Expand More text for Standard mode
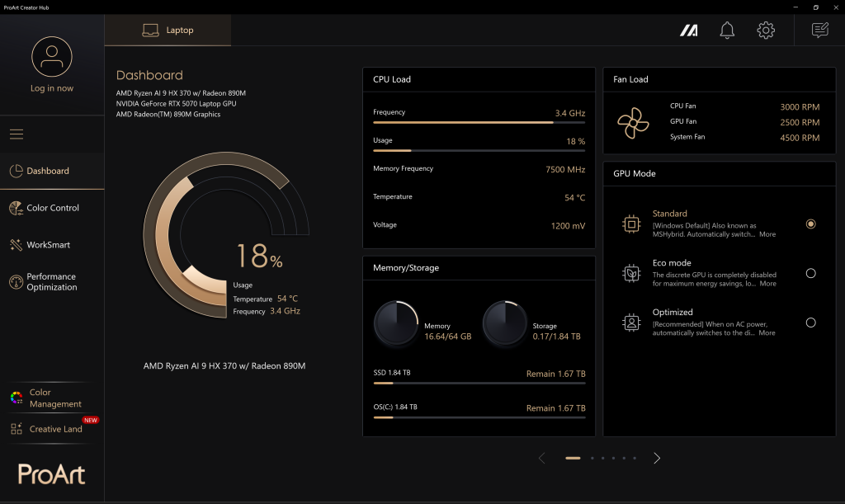The width and height of the screenshot is (845, 504). pos(767,234)
